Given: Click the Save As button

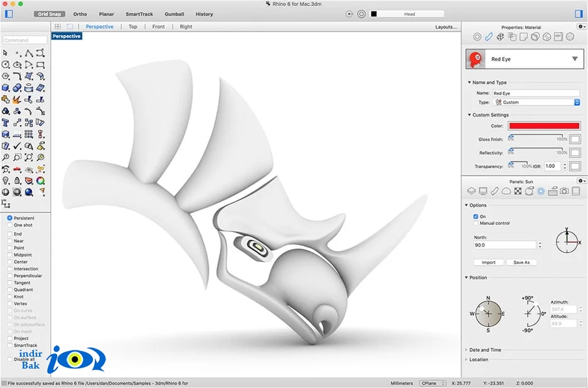Looking at the screenshot, I should [x=521, y=263].
